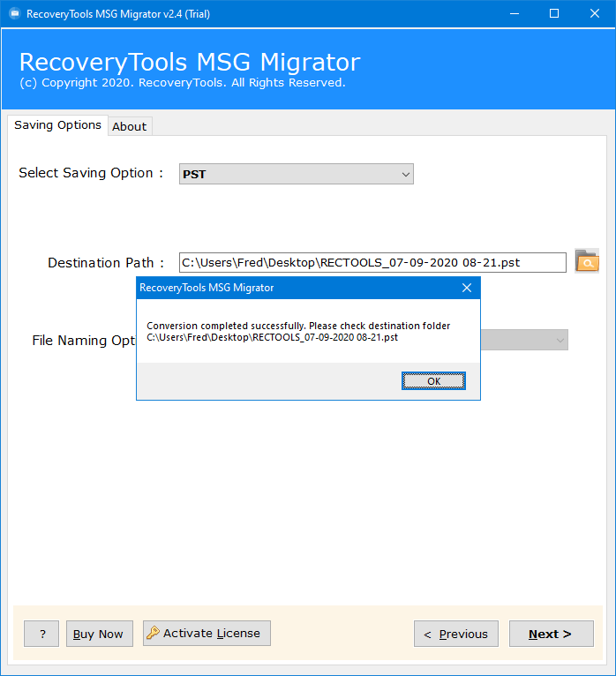Click the folder browse icon beside Destination Path

click(587, 261)
